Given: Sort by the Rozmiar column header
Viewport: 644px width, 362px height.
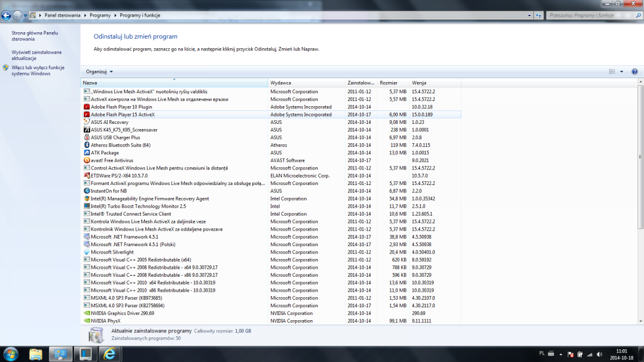Looking at the screenshot, I should (x=393, y=83).
